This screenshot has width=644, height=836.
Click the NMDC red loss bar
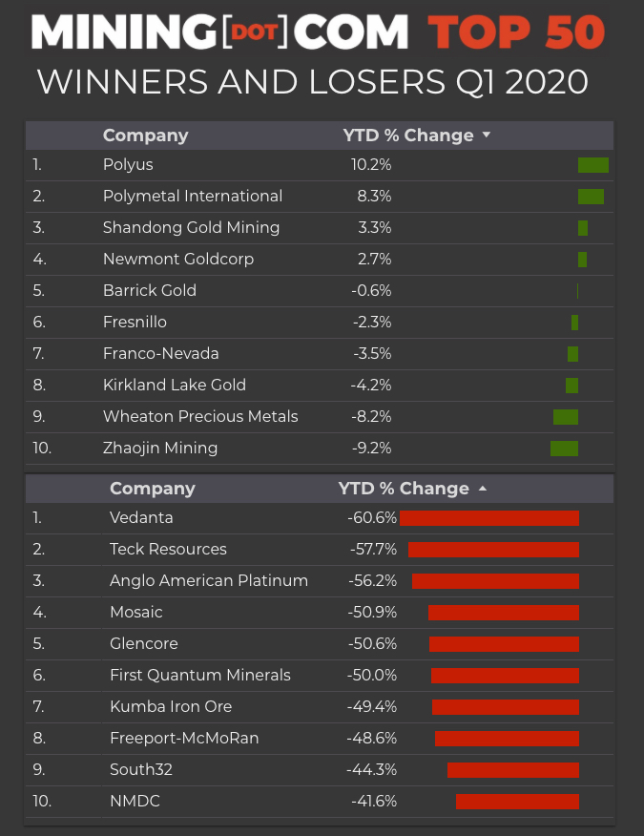coord(517,802)
